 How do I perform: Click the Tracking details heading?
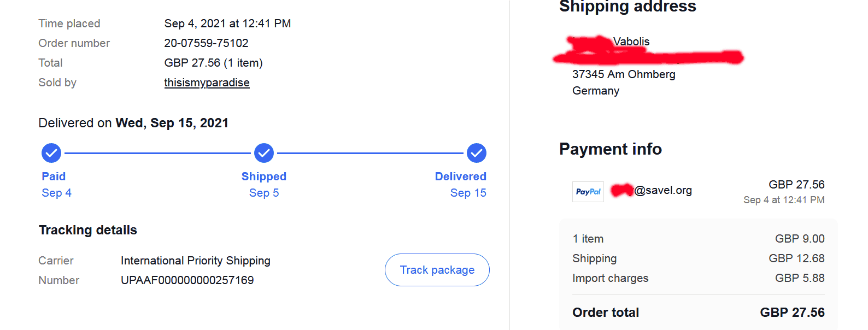(x=88, y=230)
